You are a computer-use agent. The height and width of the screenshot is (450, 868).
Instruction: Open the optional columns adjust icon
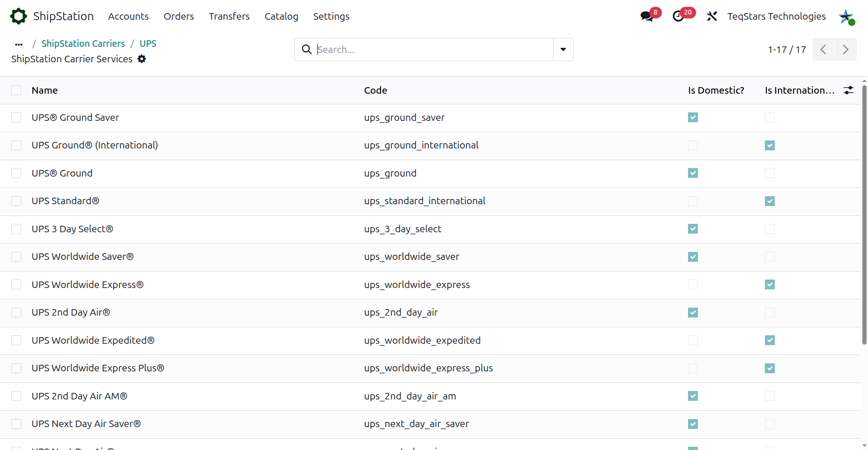(848, 90)
